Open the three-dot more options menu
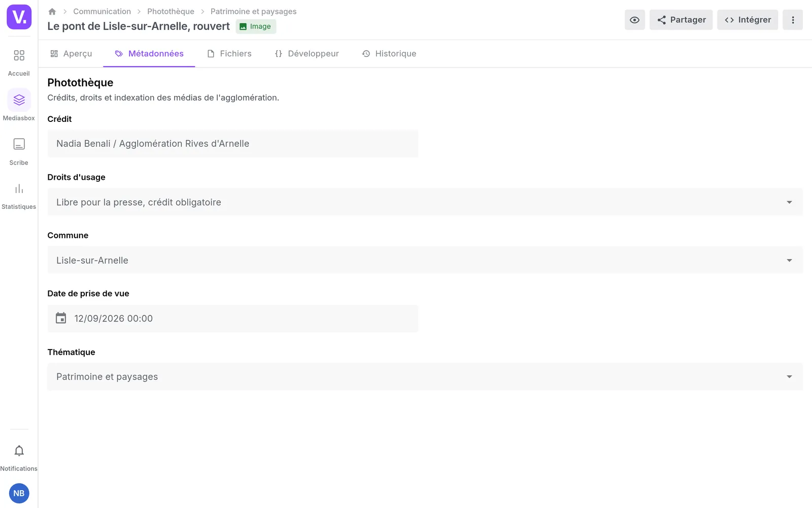 tap(793, 20)
